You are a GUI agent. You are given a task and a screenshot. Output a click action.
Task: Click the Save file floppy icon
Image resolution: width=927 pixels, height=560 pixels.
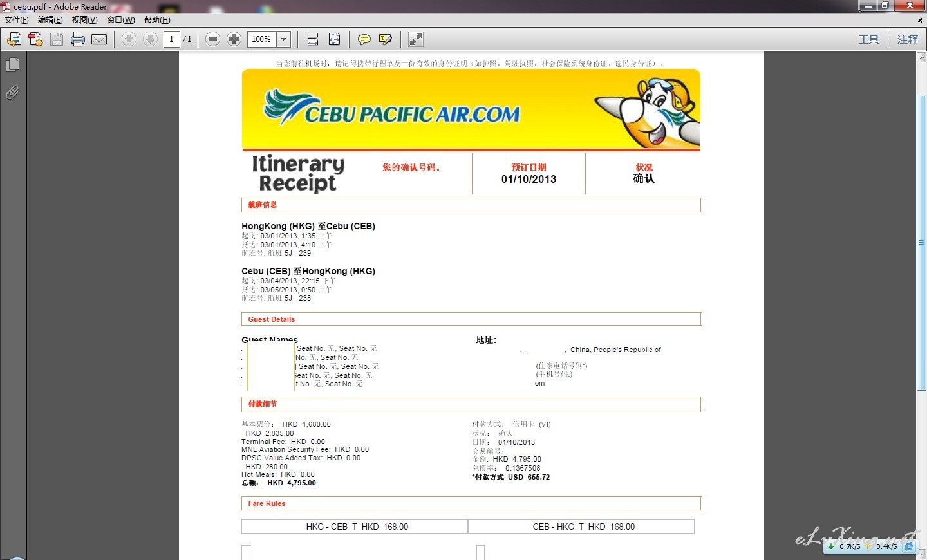[x=57, y=39]
